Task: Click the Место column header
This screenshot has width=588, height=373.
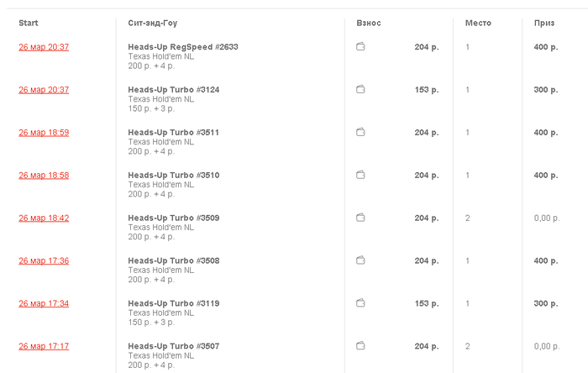Action: click(x=478, y=23)
